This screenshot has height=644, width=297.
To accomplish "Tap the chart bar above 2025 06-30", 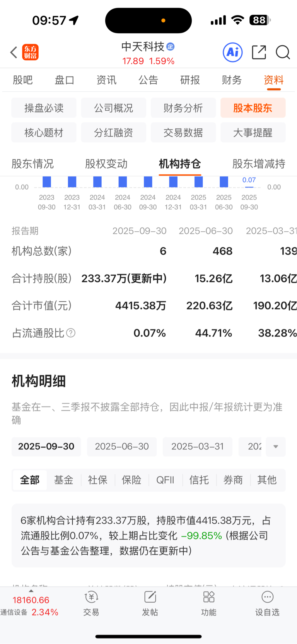I will coord(224,182).
